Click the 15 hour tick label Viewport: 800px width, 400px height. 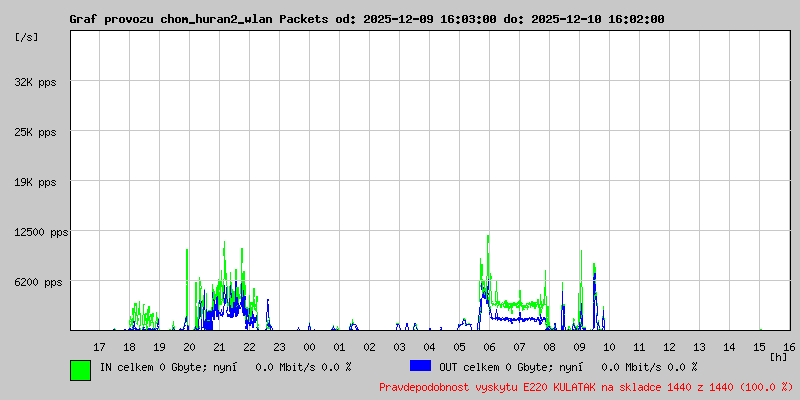click(759, 347)
